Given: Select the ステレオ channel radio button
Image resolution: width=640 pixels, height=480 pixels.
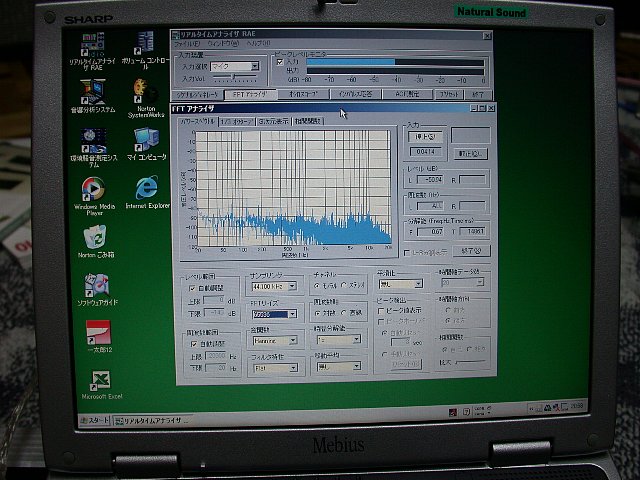Looking at the screenshot, I should click(x=344, y=285).
